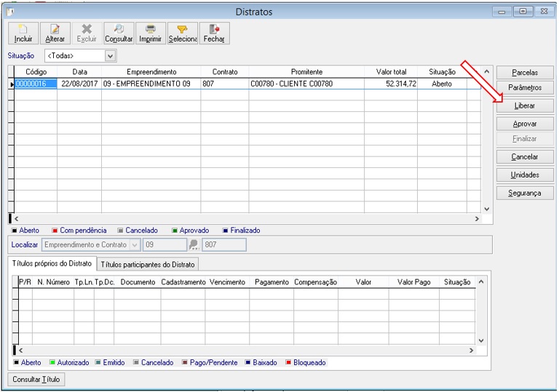
Task: Click the empreendimento field containing 09
Action: coord(164,245)
